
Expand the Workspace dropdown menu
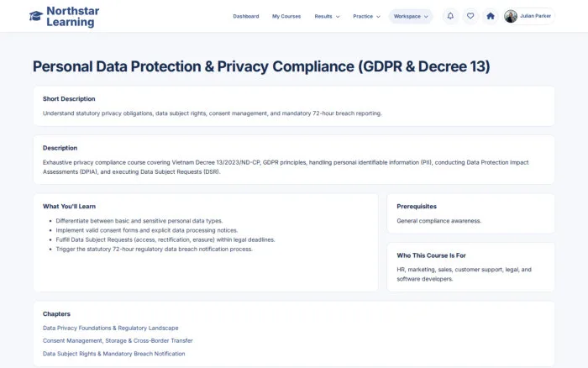(x=411, y=16)
